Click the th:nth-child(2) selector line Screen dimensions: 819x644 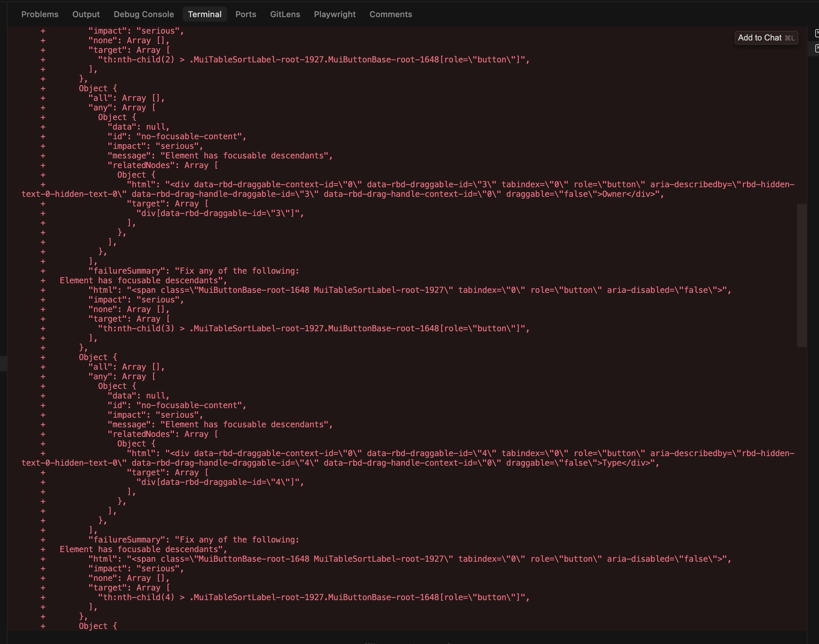[313, 60]
